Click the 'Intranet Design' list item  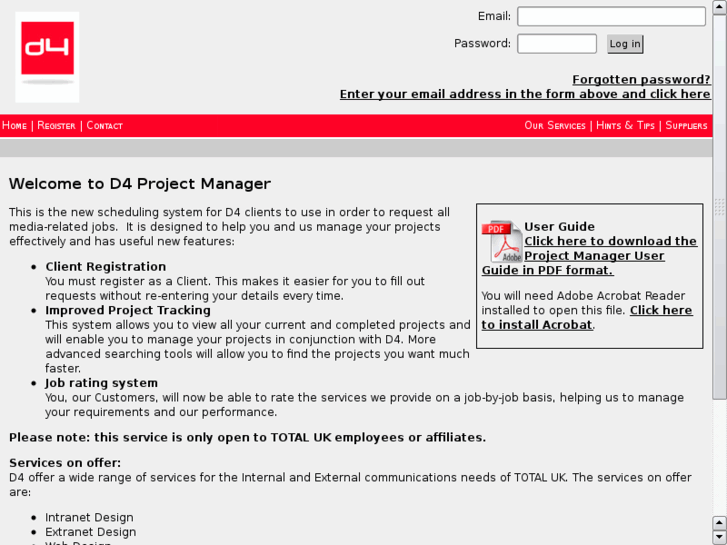[89, 518]
